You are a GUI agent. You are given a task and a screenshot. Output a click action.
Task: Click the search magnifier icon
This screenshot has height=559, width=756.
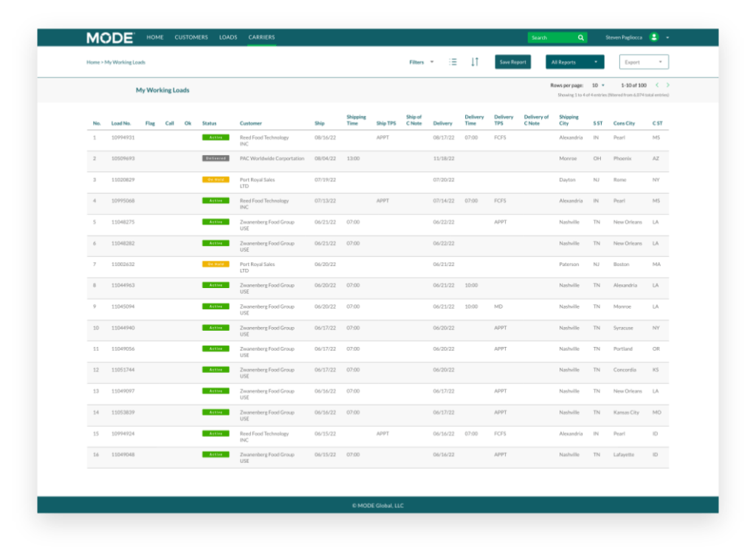point(581,38)
